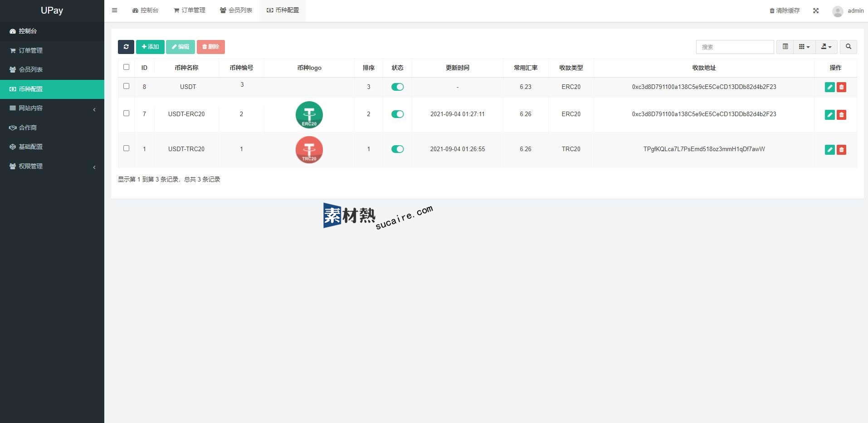This screenshot has height=423, width=868.
Task: Click the 2021-09-04 01:27:11 timestamp cell
Action: [x=458, y=114]
